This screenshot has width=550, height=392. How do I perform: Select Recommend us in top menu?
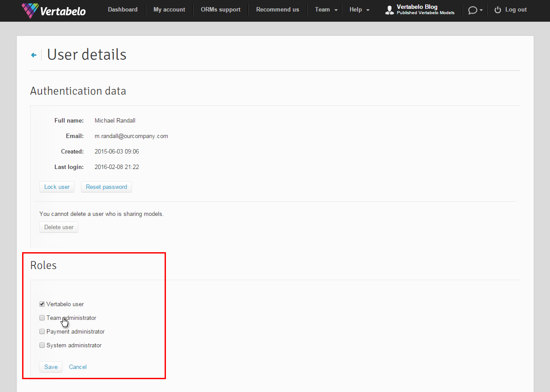coord(277,9)
